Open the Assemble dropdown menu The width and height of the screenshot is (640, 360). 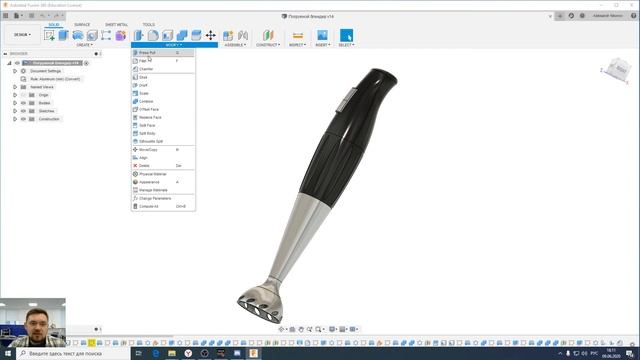235,45
